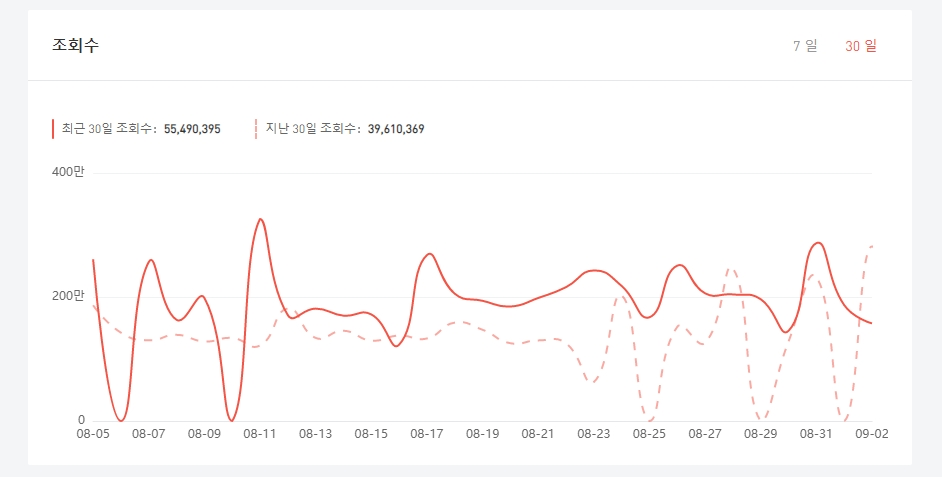Click the solid red legend line marker
This screenshot has width=942, height=477.
click(53, 129)
